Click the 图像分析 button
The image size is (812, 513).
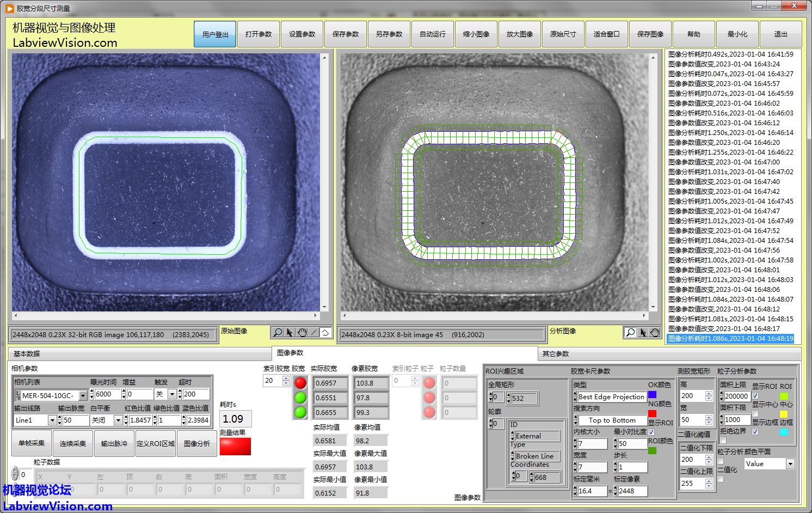(x=197, y=444)
